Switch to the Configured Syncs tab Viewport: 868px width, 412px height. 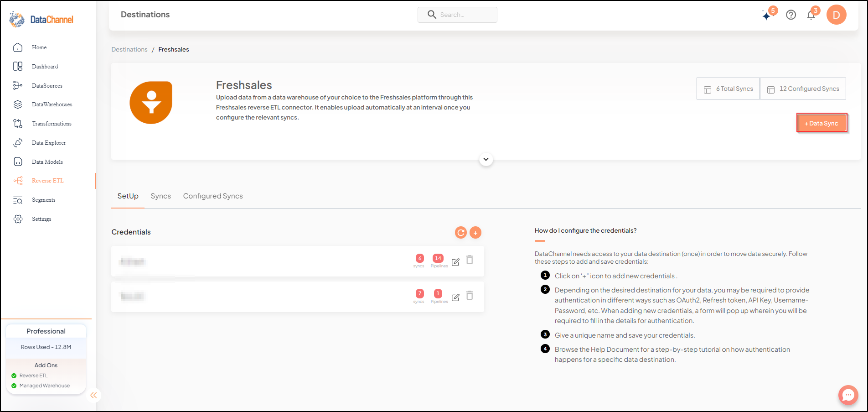pyautogui.click(x=213, y=196)
